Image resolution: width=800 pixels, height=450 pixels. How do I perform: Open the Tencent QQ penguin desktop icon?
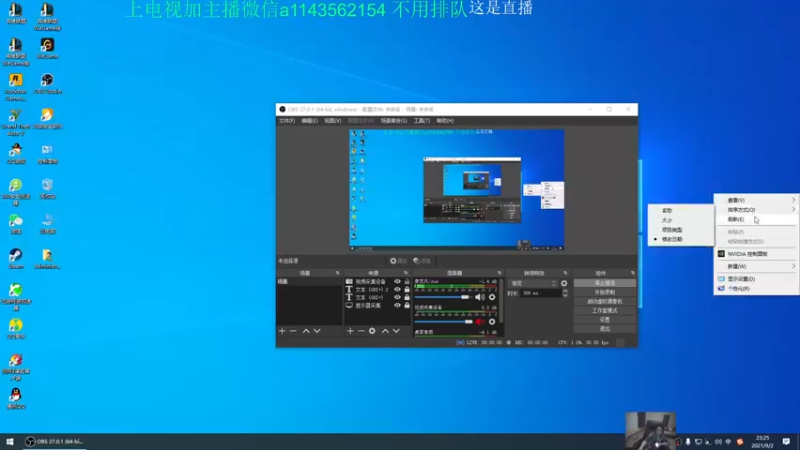(x=16, y=398)
